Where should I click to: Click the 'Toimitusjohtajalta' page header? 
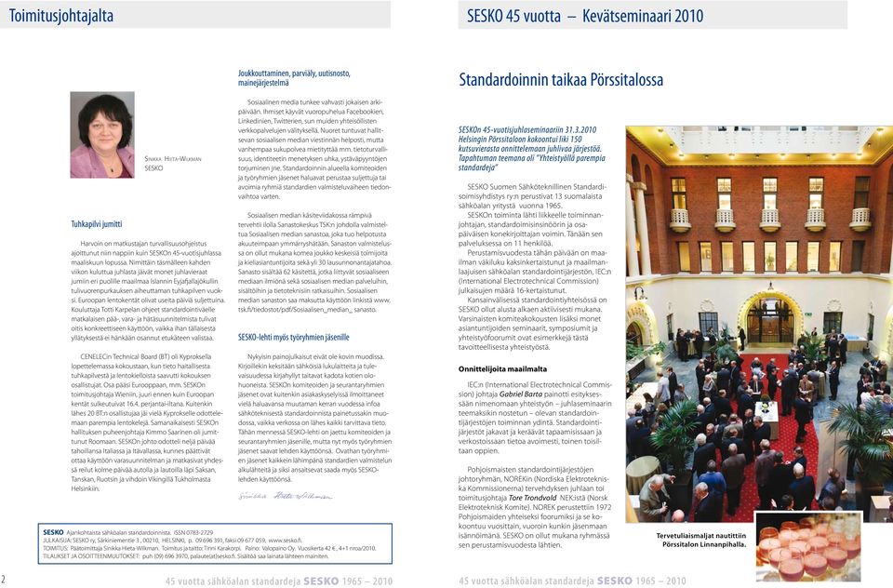(61, 16)
